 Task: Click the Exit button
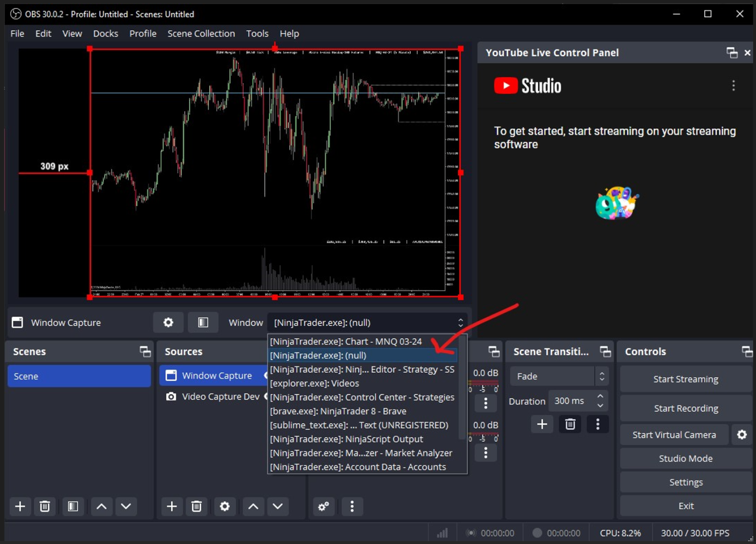[x=686, y=506]
